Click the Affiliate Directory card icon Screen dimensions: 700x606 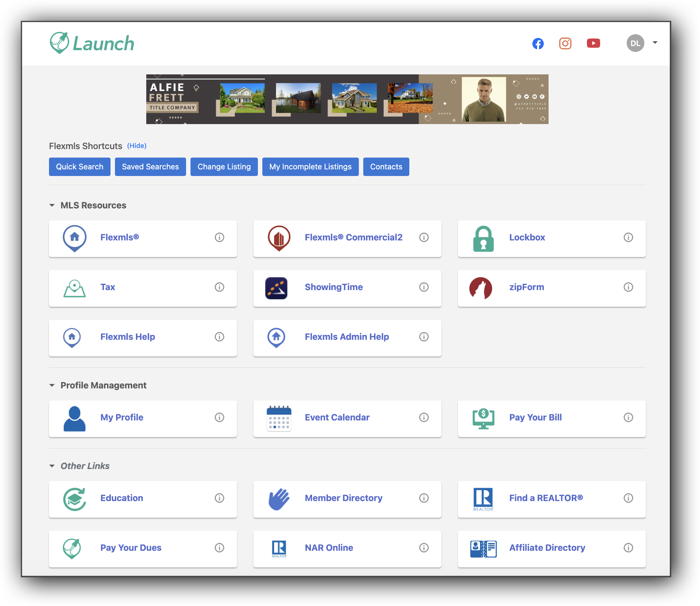point(483,549)
